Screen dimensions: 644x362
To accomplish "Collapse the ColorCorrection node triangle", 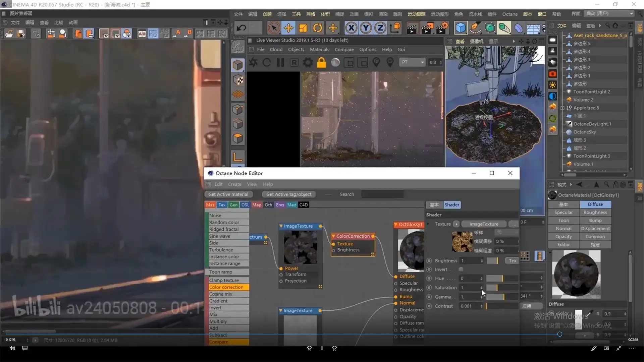I will 333,236.
